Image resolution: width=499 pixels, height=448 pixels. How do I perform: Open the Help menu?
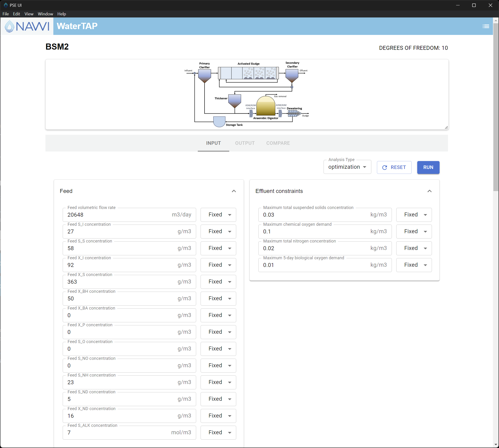click(x=62, y=14)
